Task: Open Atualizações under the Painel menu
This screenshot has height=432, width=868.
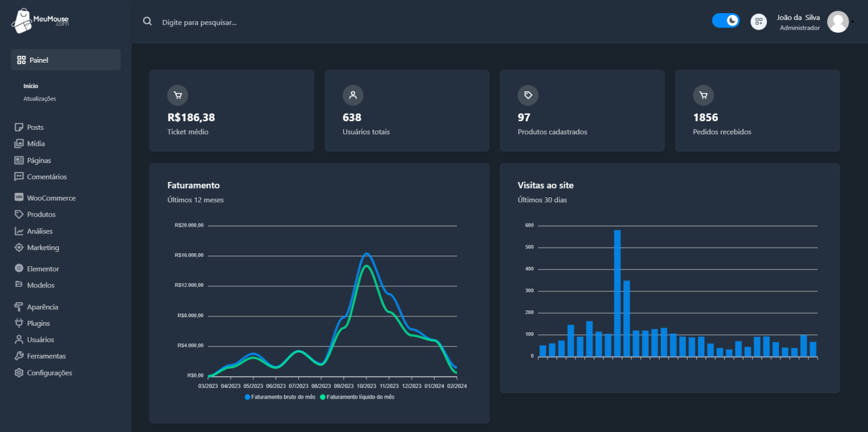Action: [x=40, y=98]
